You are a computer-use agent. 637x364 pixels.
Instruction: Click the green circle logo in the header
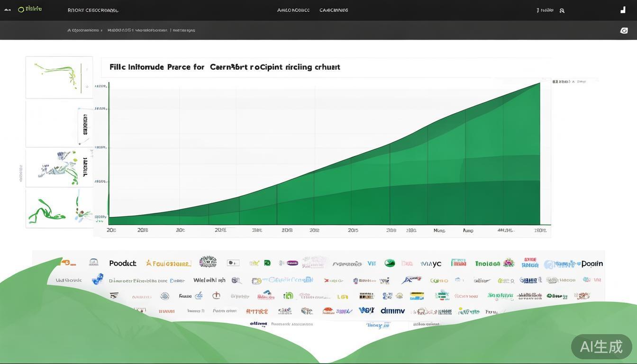pyautogui.click(x=21, y=9)
